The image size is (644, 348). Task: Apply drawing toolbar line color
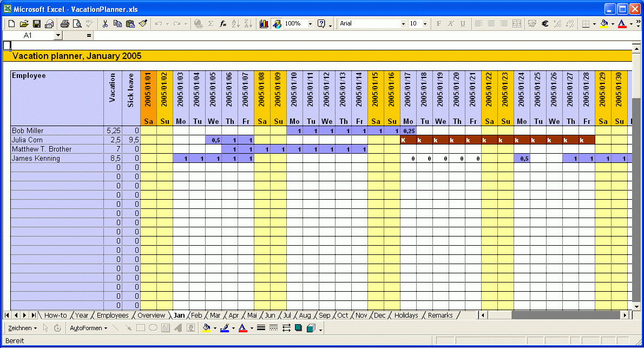(224, 328)
